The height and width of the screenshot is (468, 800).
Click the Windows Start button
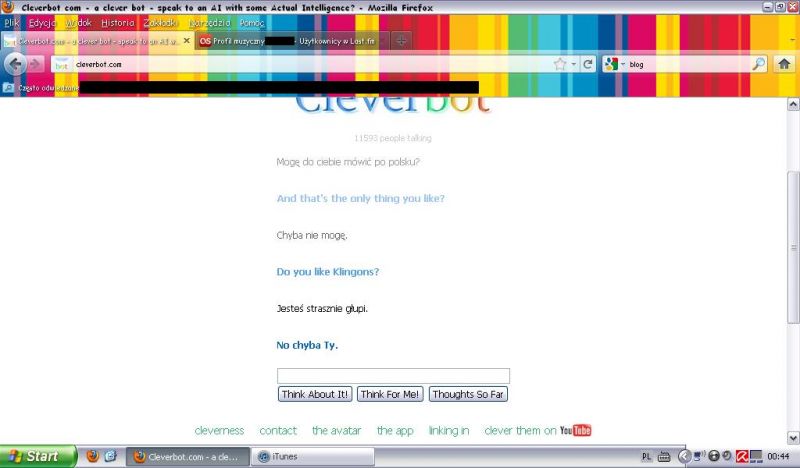click(x=38, y=456)
